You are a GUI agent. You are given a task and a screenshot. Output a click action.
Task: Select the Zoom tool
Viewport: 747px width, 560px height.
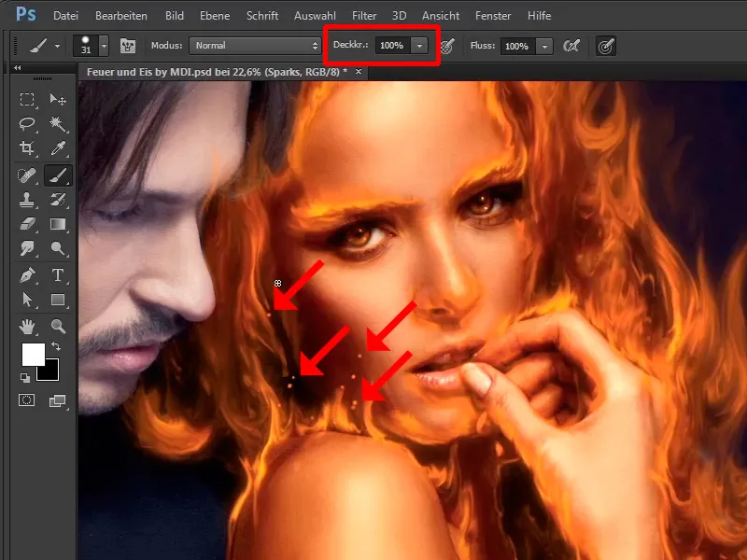[58, 326]
